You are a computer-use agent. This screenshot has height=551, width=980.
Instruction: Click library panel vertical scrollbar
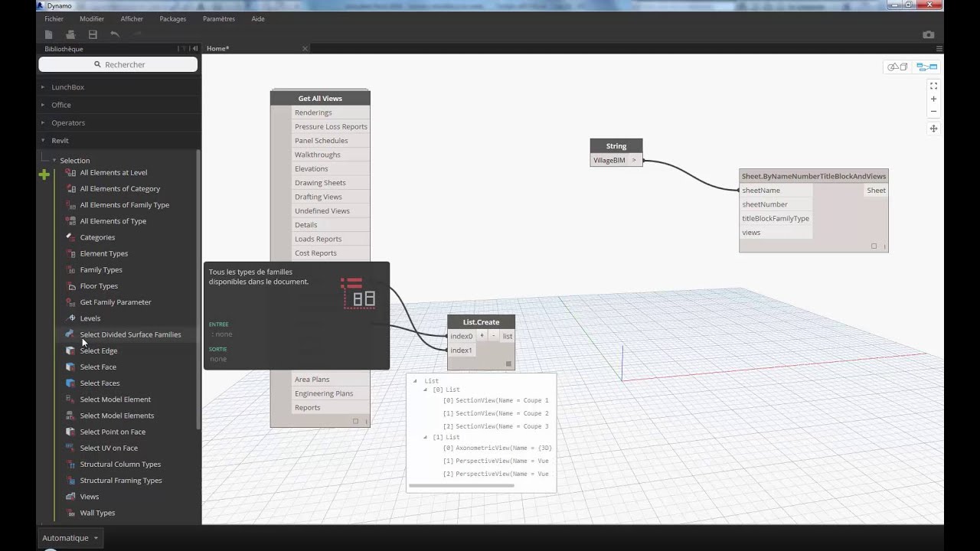(x=199, y=289)
